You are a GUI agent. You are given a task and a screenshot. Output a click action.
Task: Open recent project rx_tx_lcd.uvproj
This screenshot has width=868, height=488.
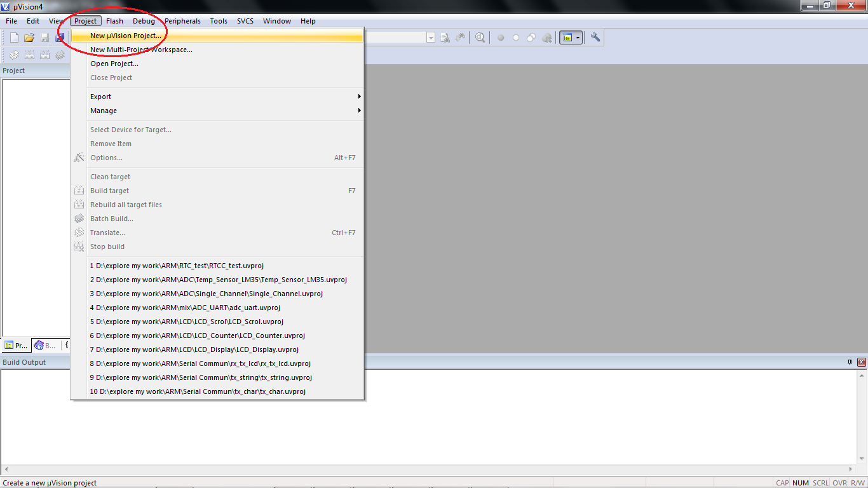click(217, 363)
